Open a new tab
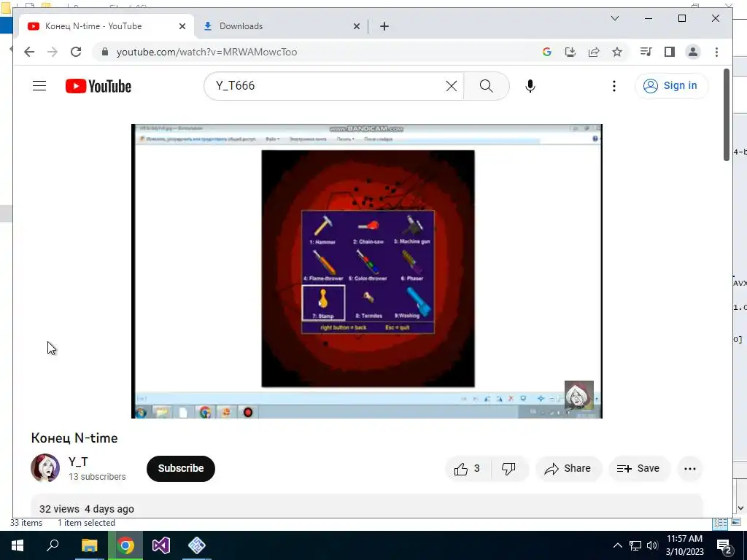 coord(384,26)
